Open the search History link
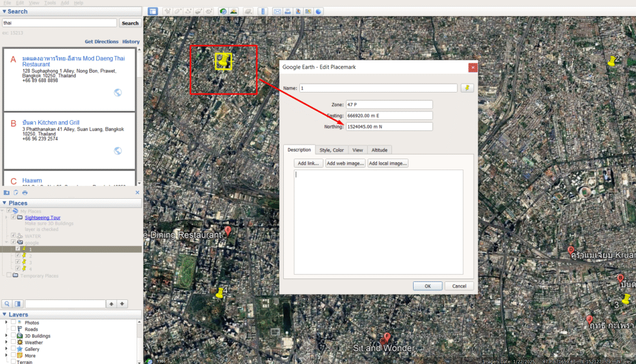The image size is (636, 364). pos(131,42)
